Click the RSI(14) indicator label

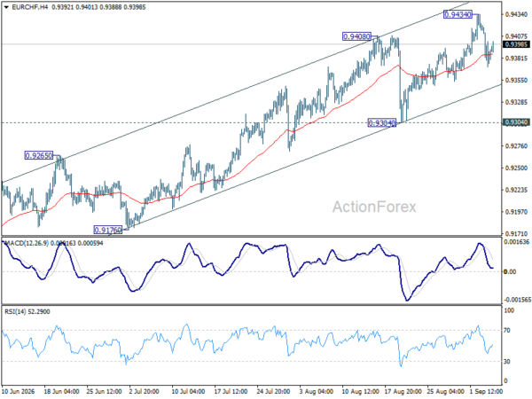coord(13,311)
